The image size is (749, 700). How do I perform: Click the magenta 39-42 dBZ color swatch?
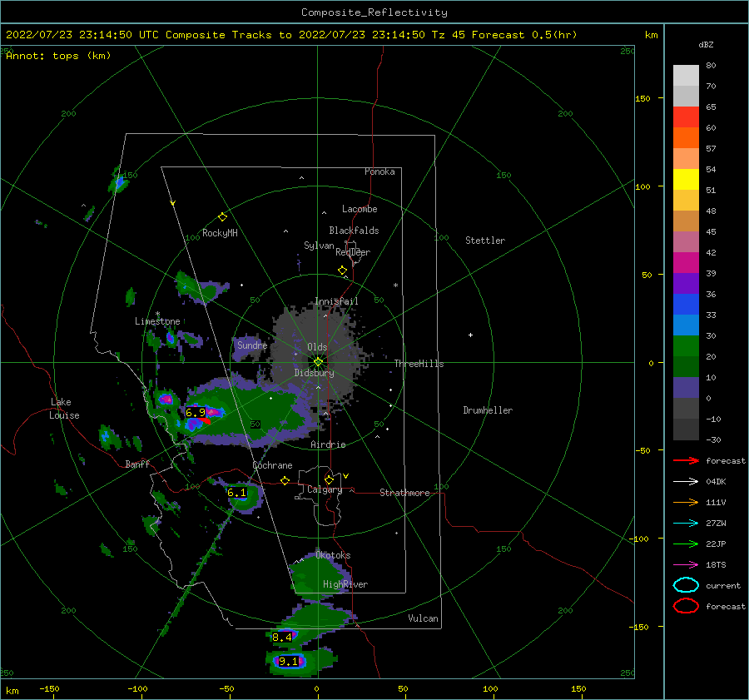686,263
